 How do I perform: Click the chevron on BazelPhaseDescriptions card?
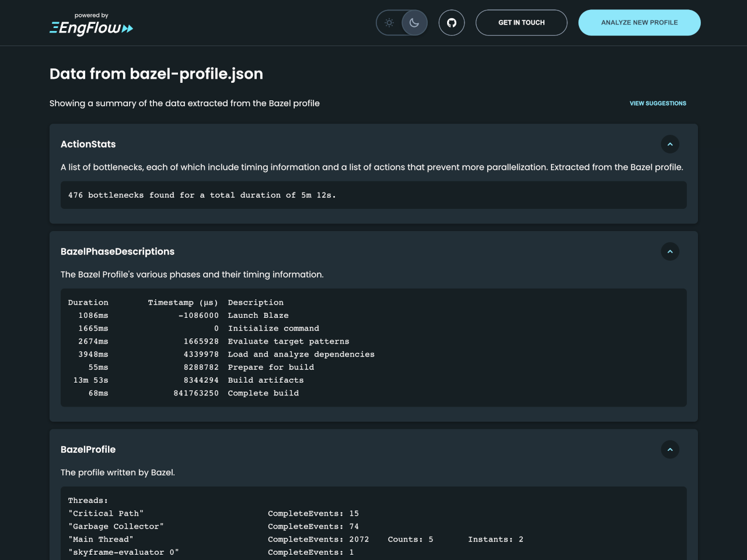click(x=670, y=251)
